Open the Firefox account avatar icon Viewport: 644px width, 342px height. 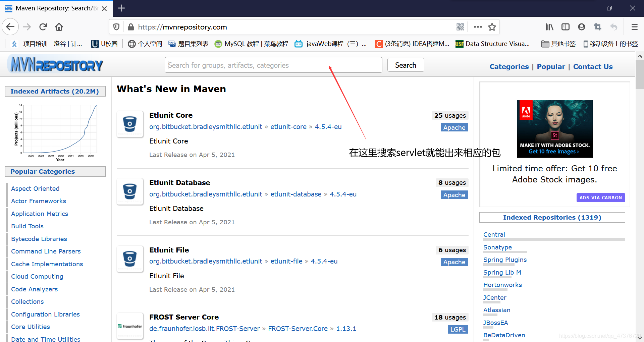tap(582, 27)
